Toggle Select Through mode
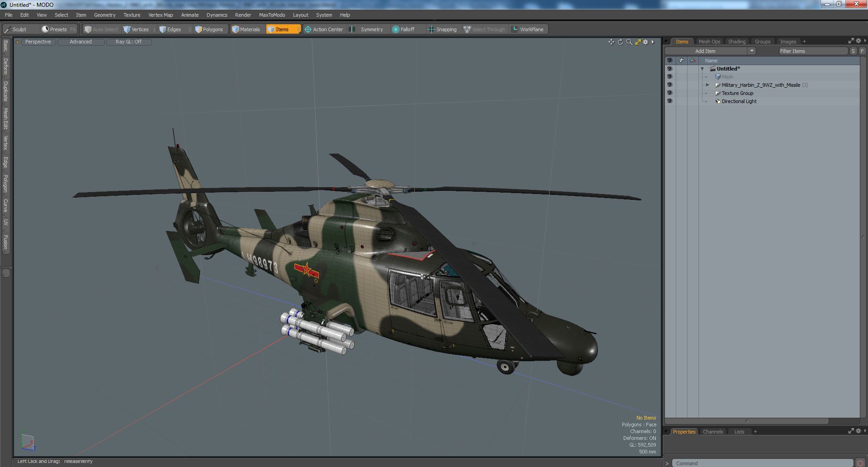This screenshot has width=868, height=467. pyautogui.click(x=484, y=29)
